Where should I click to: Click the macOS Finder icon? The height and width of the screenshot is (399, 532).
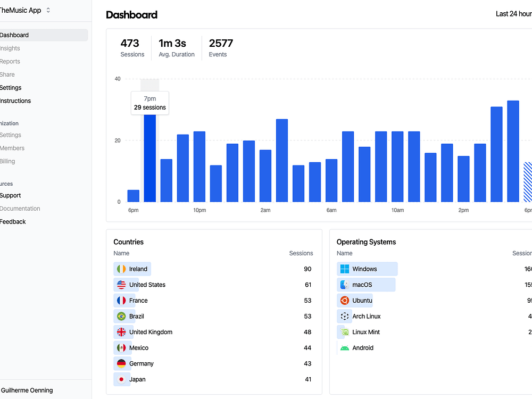coord(344,285)
